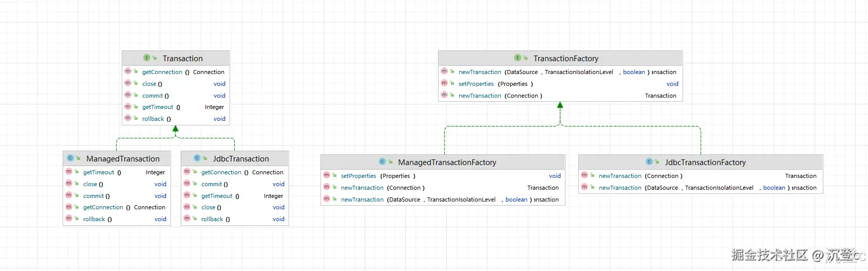This screenshot has height=271, width=868.
Task: Select the Transaction interface title
Action: [x=183, y=59]
